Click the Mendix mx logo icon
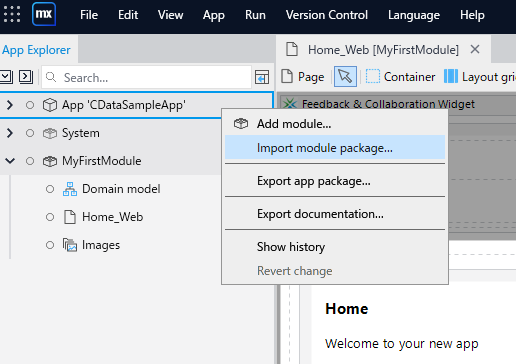The height and width of the screenshot is (364, 516). pos(44,14)
